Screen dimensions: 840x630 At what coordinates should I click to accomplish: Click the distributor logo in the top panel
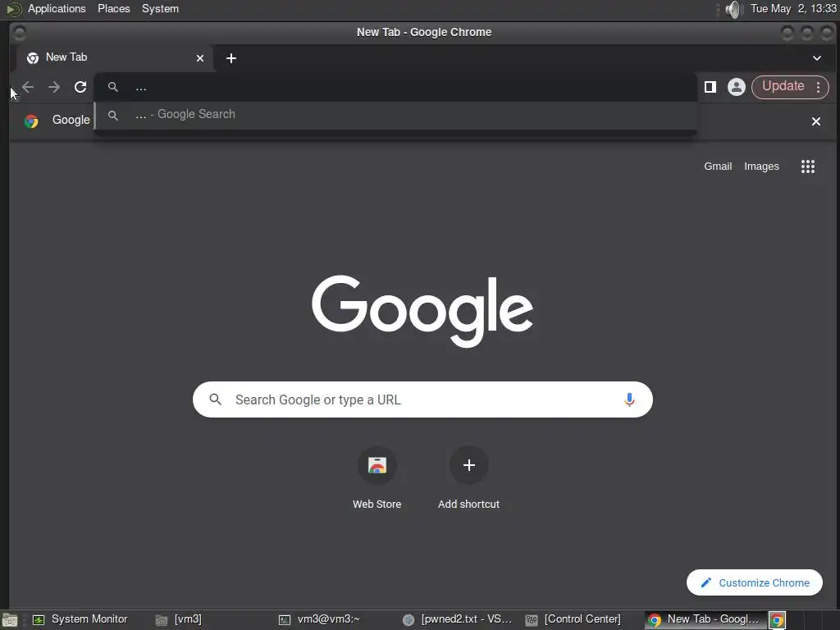click(x=13, y=9)
